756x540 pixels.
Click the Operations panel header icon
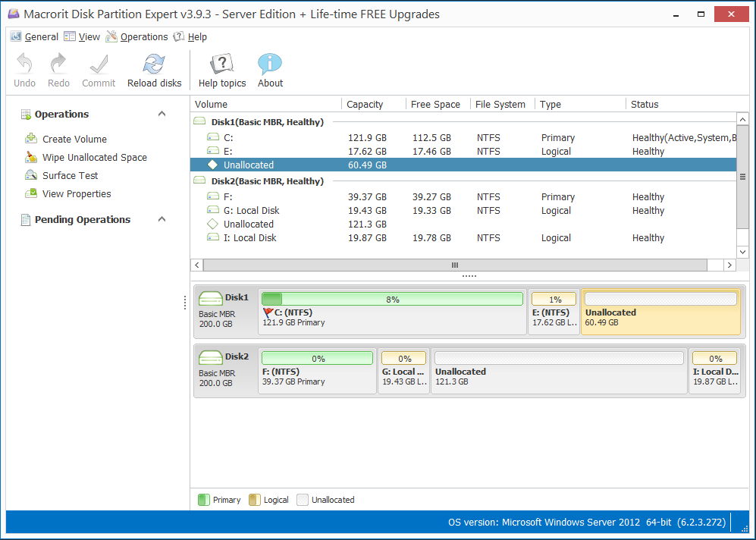[26, 115]
